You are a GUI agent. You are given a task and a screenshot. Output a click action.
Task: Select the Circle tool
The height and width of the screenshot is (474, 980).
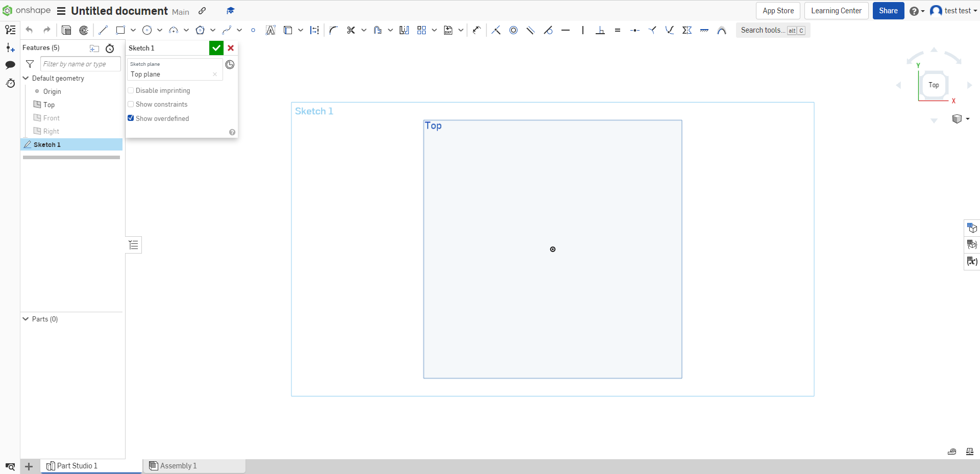click(146, 30)
